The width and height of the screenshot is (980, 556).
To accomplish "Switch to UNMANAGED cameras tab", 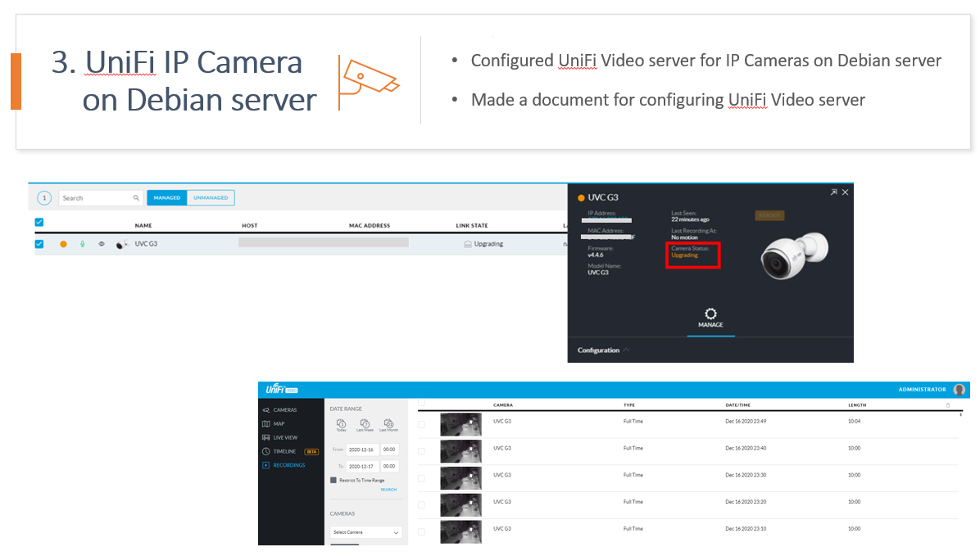I will (x=211, y=197).
